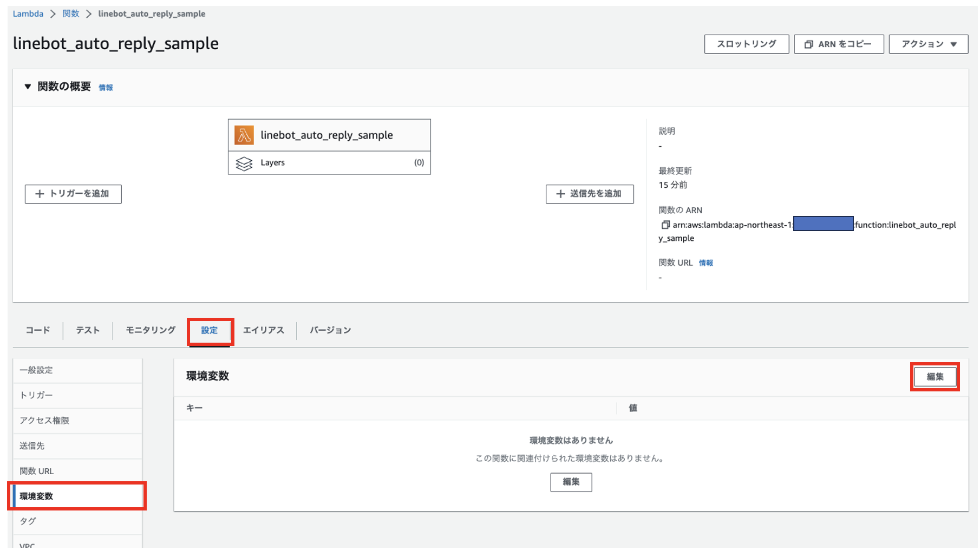
Task: Select 関数 URL in the settings sidebar
Action: pyautogui.click(x=78, y=471)
